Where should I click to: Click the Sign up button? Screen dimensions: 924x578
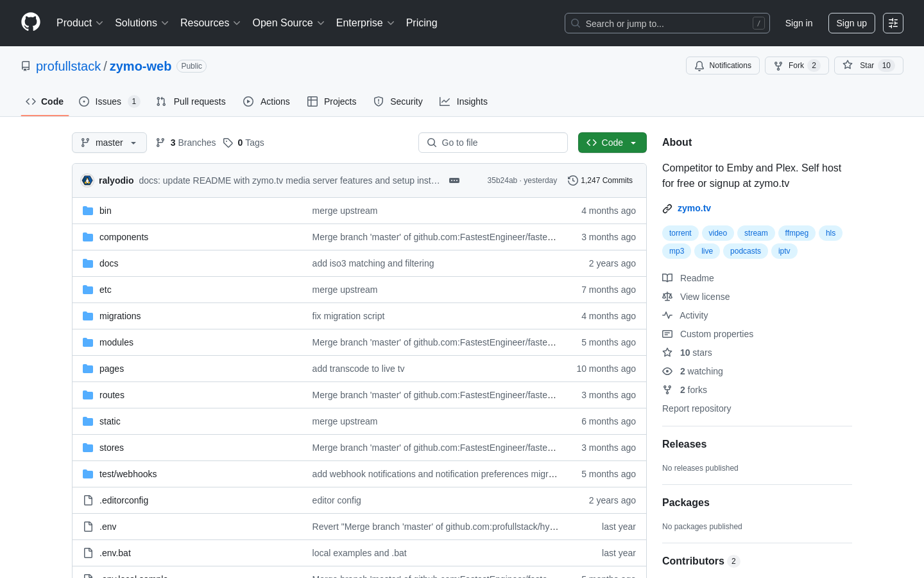[851, 23]
